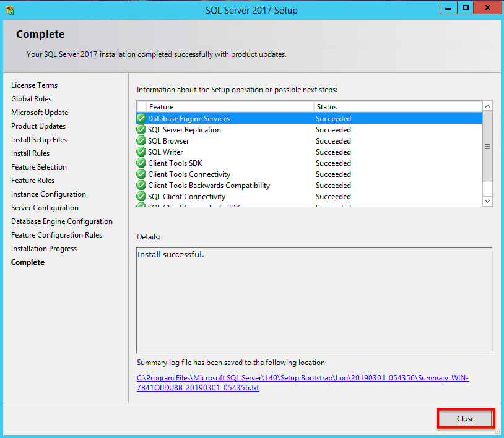504x438 pixels.
Task: Click the feature list scrollbar thumb
Action: coord(488,147)
